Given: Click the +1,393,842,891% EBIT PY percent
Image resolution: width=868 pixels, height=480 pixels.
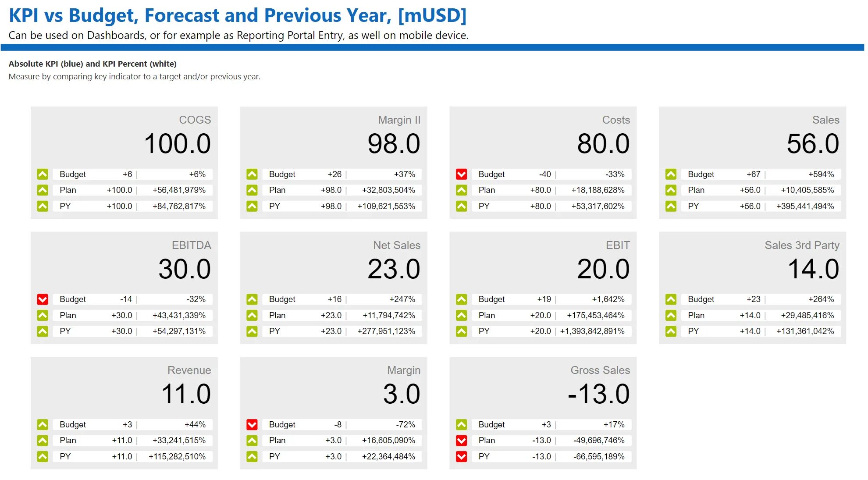Looking at the screenshot, I should coord(592,331).
